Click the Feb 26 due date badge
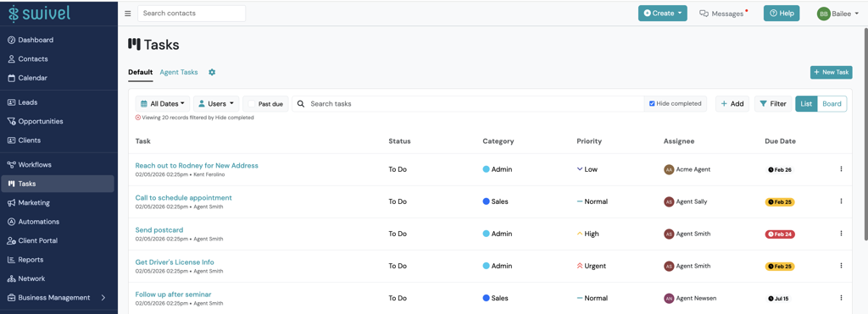Screen dimensions: 868x314 pos(780,170)
